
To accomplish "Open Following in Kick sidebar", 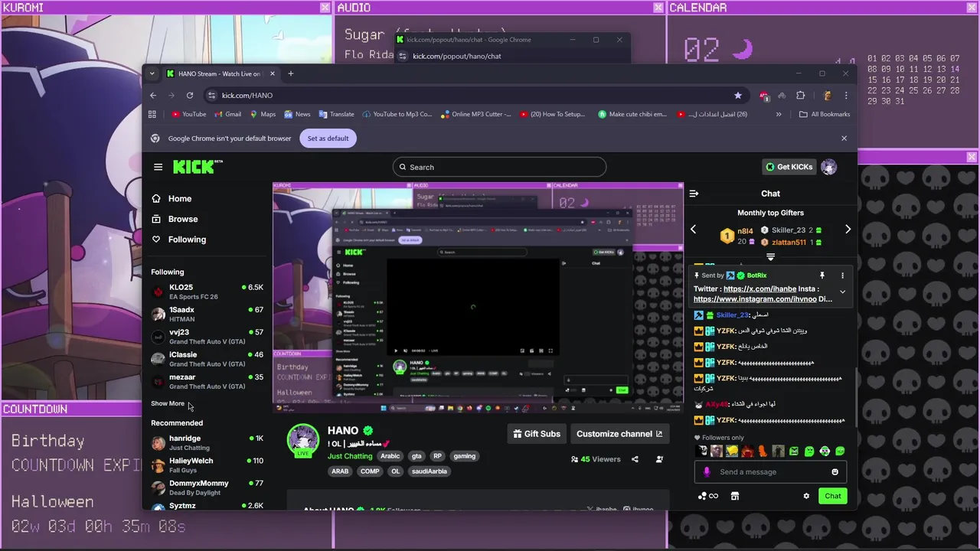I will (x=187, y=240).
